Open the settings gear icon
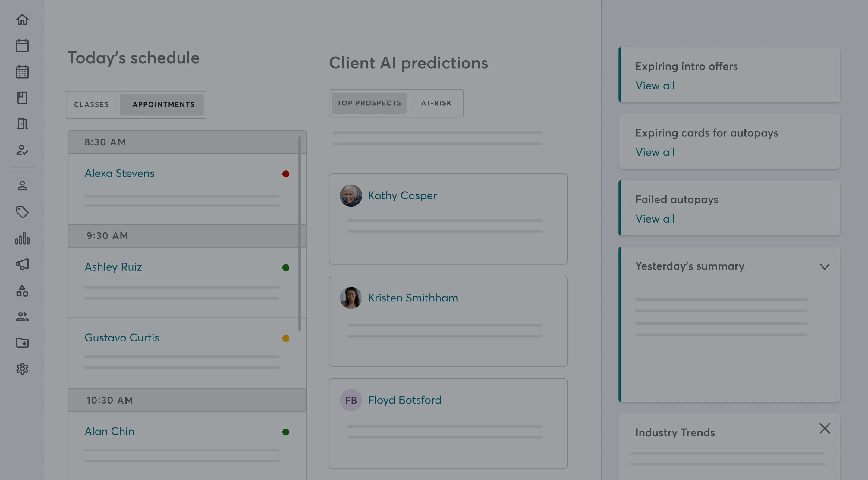Screen dimensions: 868x480 tap(22, 369)
